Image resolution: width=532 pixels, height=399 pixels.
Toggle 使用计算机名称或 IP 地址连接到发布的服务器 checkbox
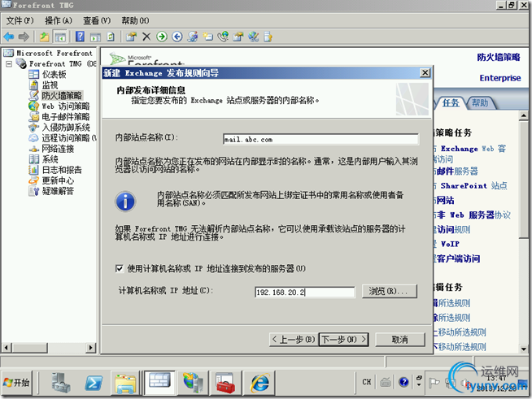pyautogui.click(x=119, y=268)
